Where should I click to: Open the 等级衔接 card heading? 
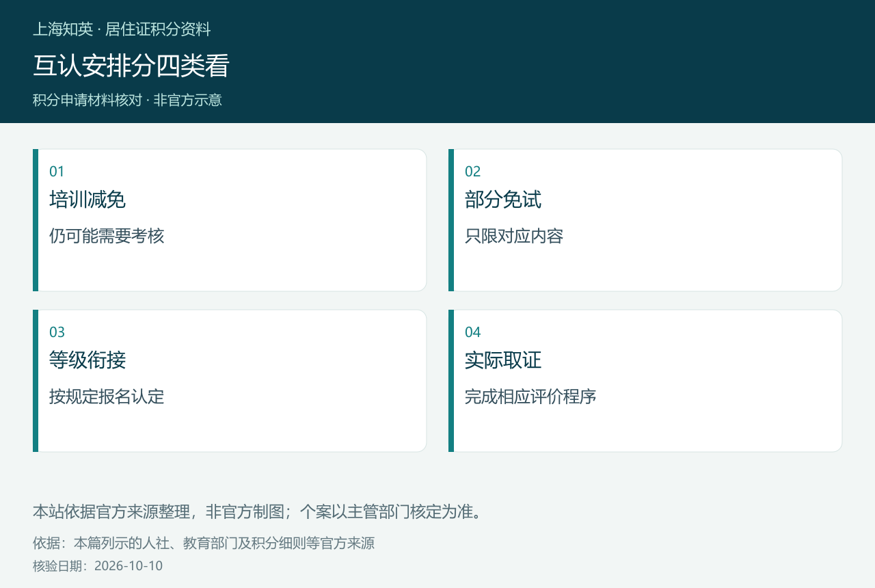click(x=87, y=360)
